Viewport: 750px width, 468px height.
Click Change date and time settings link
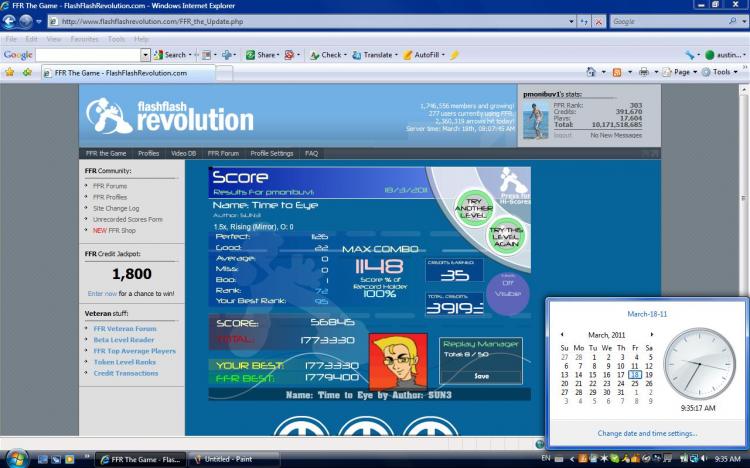coord(647,433)
